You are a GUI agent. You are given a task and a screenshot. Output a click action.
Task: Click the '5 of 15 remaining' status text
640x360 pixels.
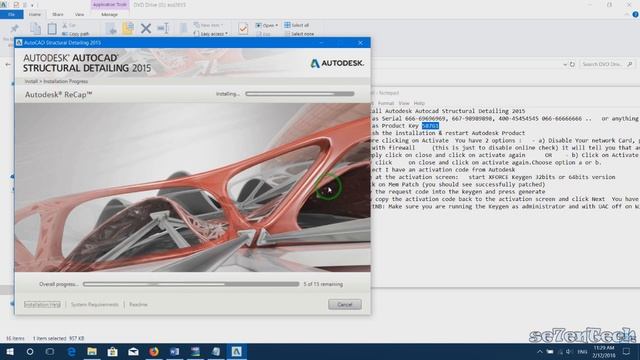323,284
